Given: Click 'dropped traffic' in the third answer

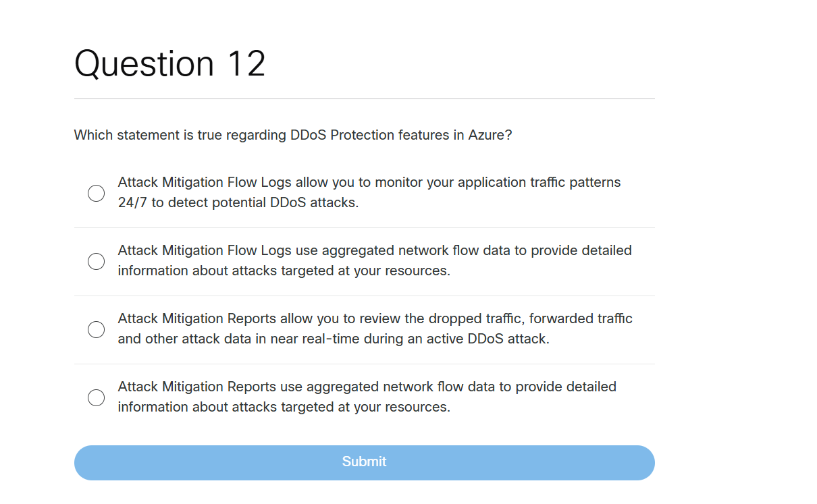Looking at the screenshot, I should point(478,318).
